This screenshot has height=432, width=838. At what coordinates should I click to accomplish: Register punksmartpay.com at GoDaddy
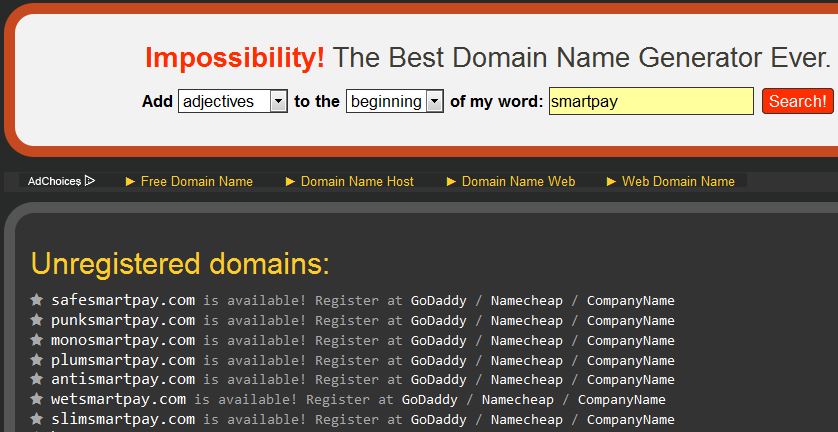click(438, 321)
